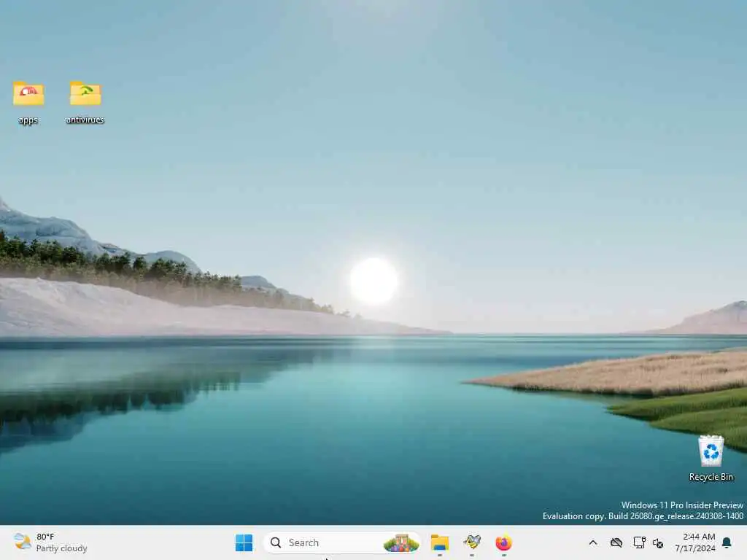This screenshot has width=747, height=560.
Task: Click the taskbar Search box
Action: coord(341,542)
